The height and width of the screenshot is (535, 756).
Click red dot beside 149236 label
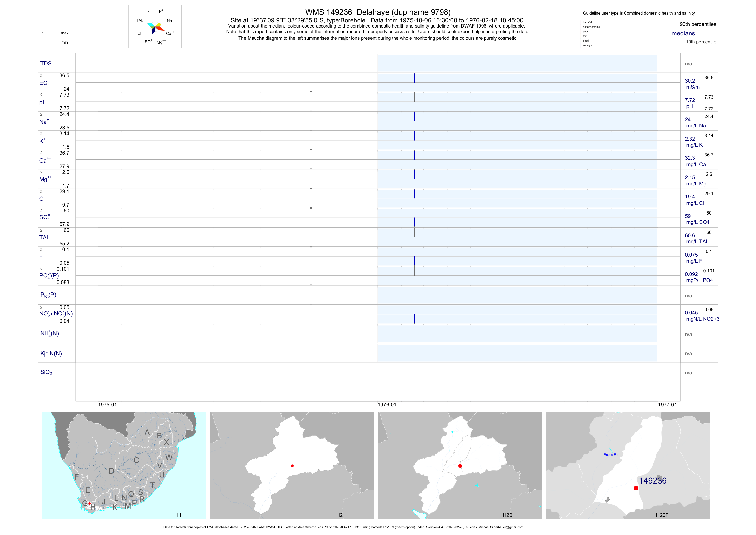point(636,488)
